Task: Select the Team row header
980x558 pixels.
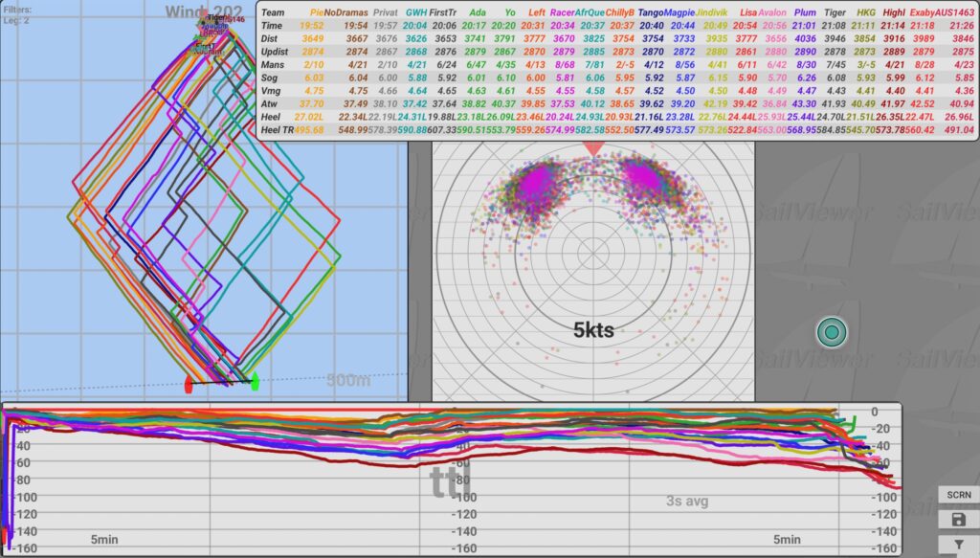Action: tap(273, 12)
